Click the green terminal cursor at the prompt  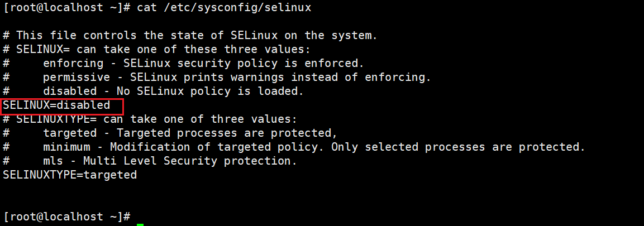tap(140, 224)
